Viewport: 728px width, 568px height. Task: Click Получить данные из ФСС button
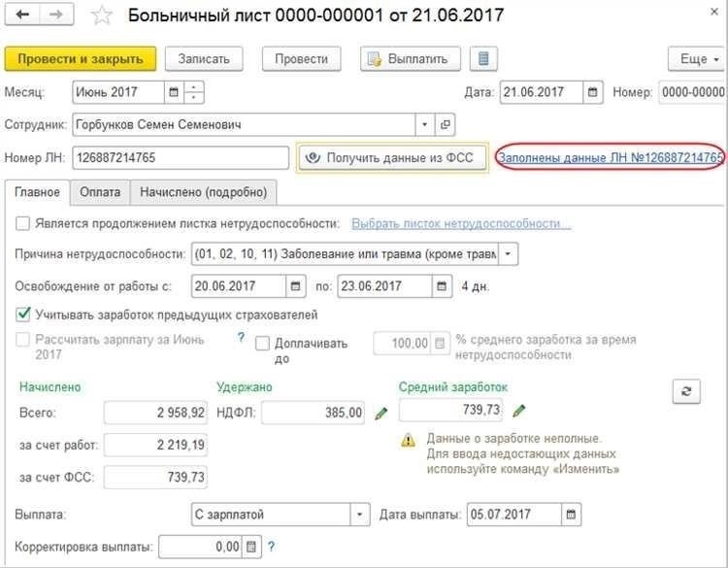pos(392,158)
